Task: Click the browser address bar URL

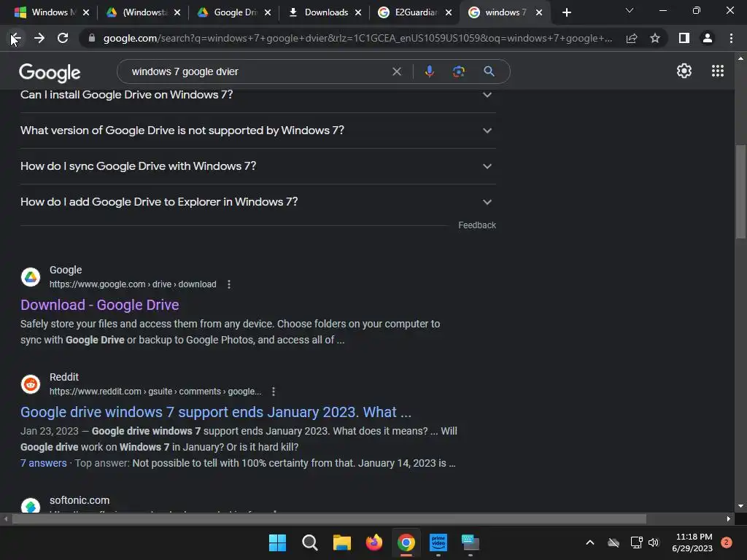Action: (357, 38)
